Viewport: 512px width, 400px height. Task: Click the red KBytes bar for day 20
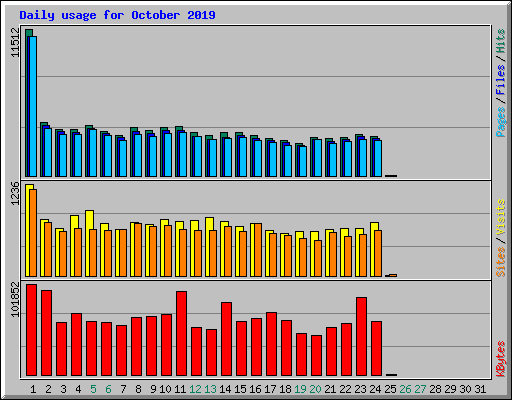pyautogui.click(x=316, y=356)
